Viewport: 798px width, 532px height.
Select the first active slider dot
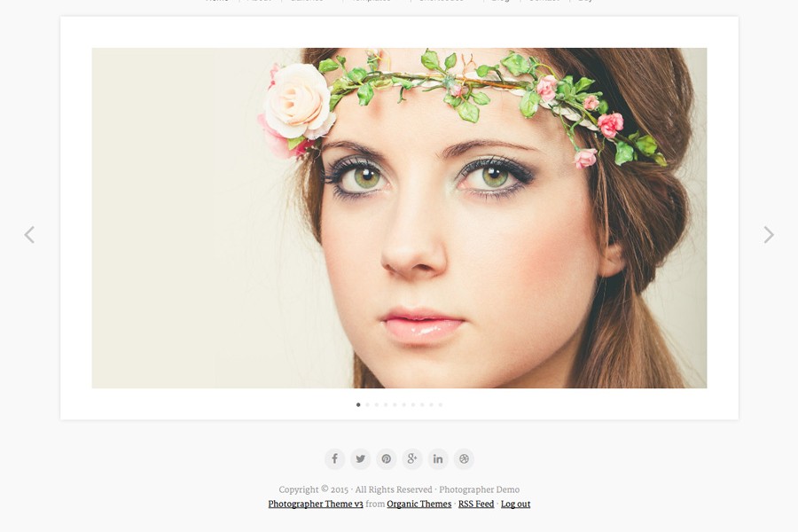(x=358, y=404)
